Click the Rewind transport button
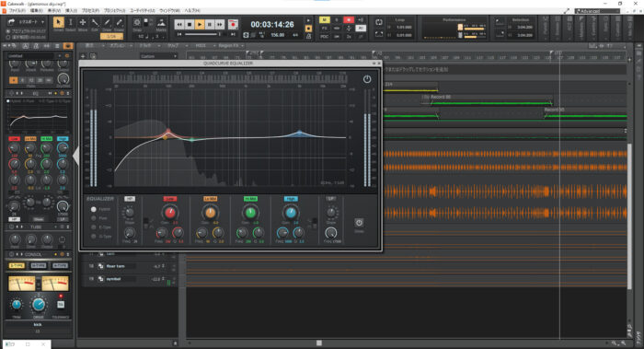Screen dimensions: 644x349 tap(179, 25)
